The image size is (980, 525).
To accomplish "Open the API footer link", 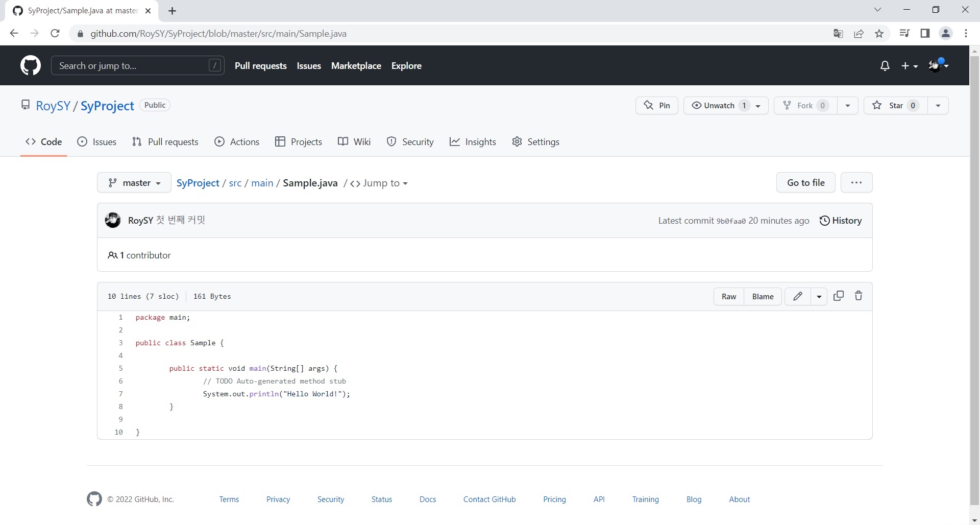I will (599, 499).
